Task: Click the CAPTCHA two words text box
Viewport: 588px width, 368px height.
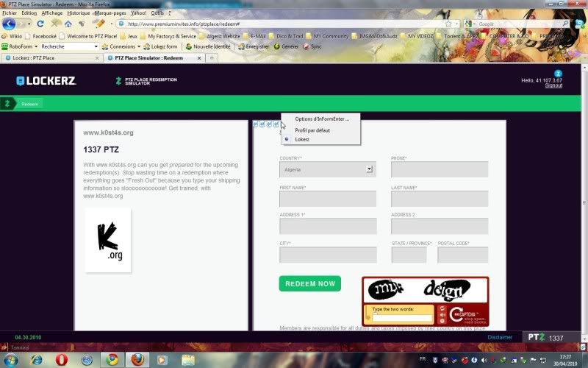Action: point(401,319)
